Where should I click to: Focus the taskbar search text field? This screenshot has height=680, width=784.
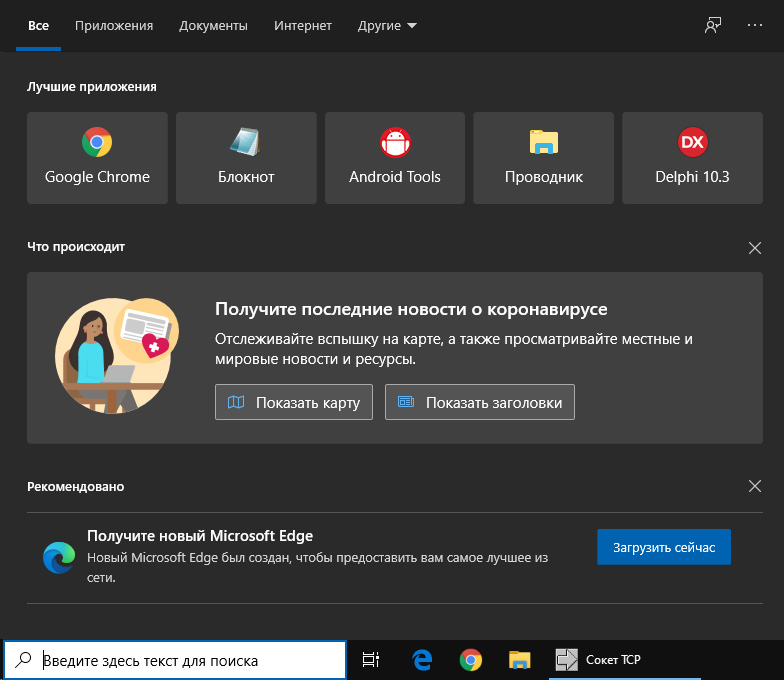click(175, 660)
